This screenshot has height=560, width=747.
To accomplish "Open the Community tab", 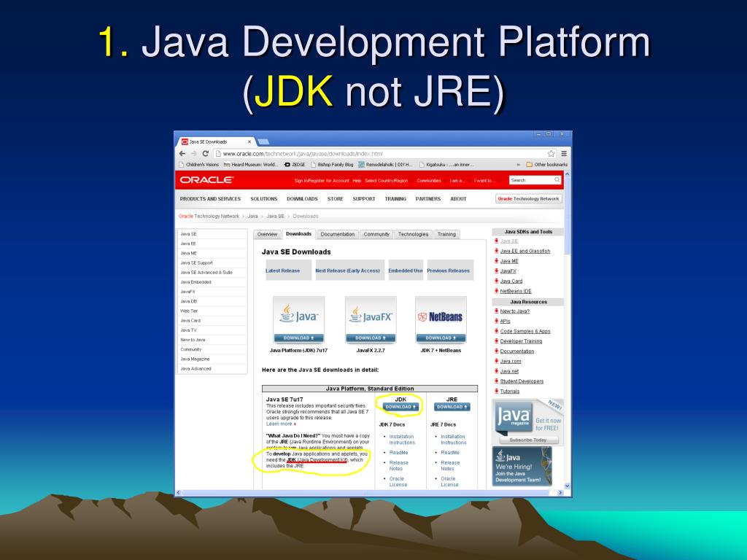I will click(x=376, y=234).
